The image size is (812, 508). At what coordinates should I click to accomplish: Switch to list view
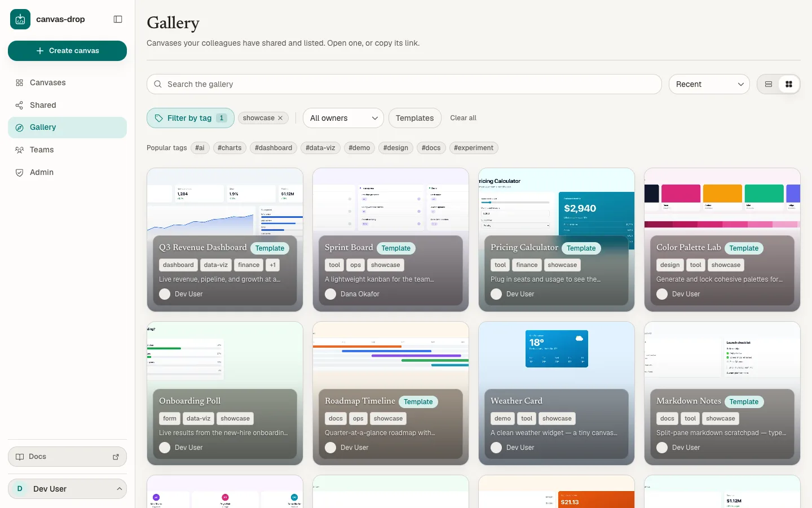[x=769, y=84]
